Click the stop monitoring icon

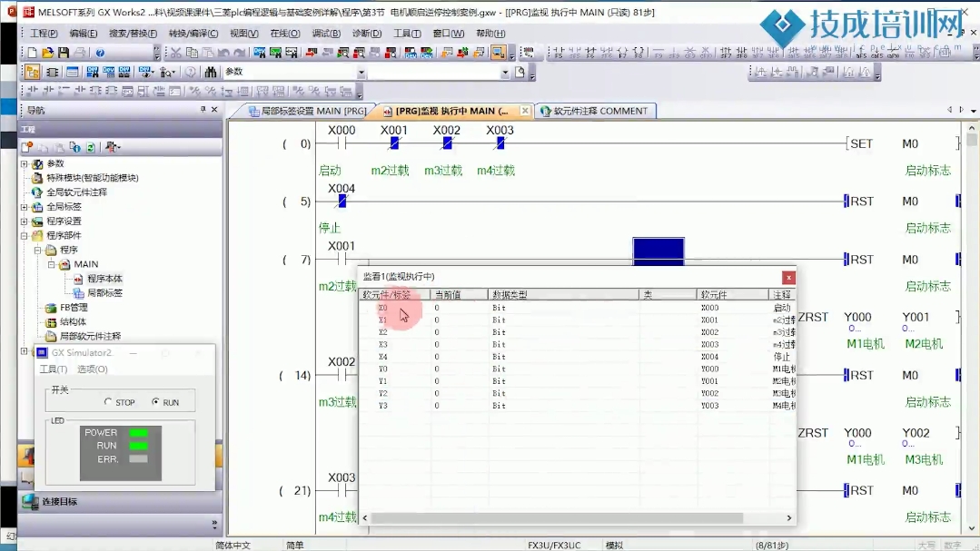[360, 53]
